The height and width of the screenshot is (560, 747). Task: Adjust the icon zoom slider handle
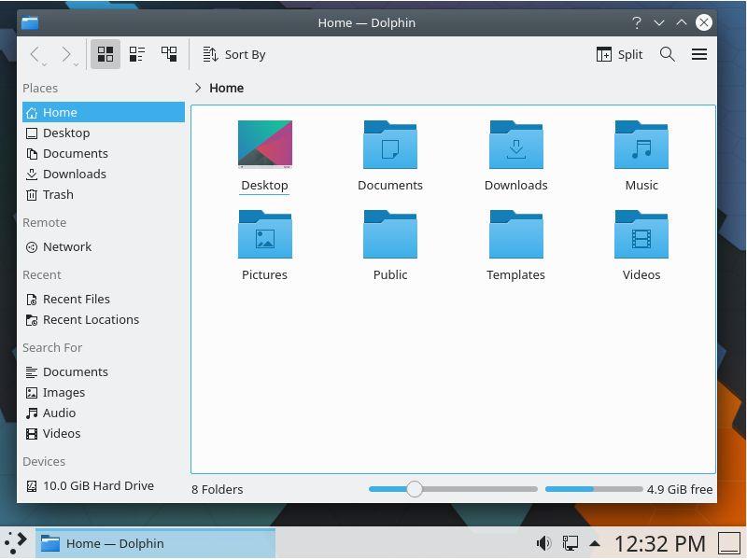pyautogui.click(x=415, y=489)
